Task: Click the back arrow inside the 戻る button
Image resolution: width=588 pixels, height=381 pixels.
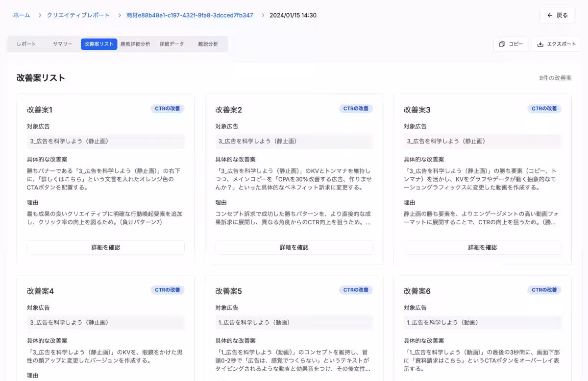Action: coord(549,15)
